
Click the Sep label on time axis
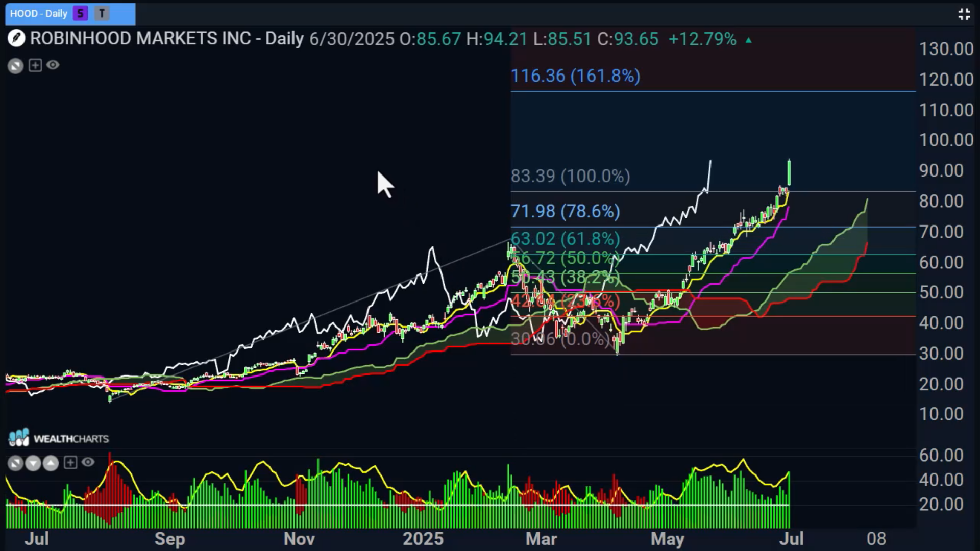[169, 539]
